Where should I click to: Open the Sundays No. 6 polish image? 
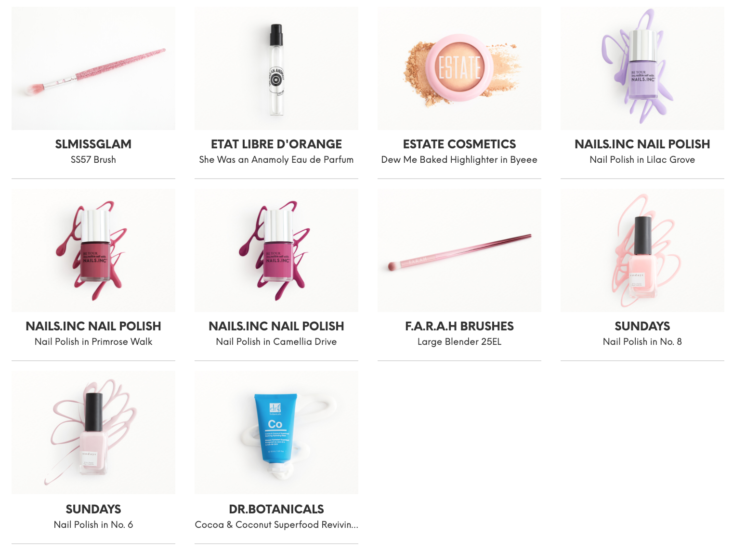[x=93, y=433]
